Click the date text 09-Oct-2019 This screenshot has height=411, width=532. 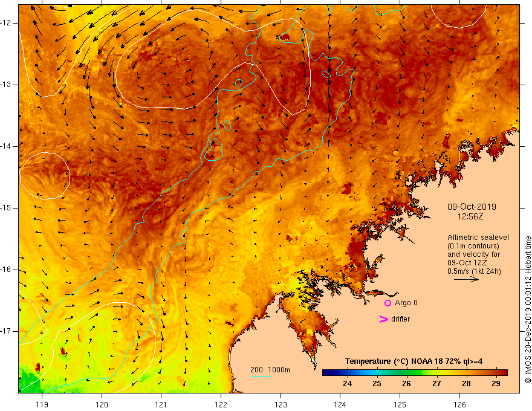click(472, 207)
